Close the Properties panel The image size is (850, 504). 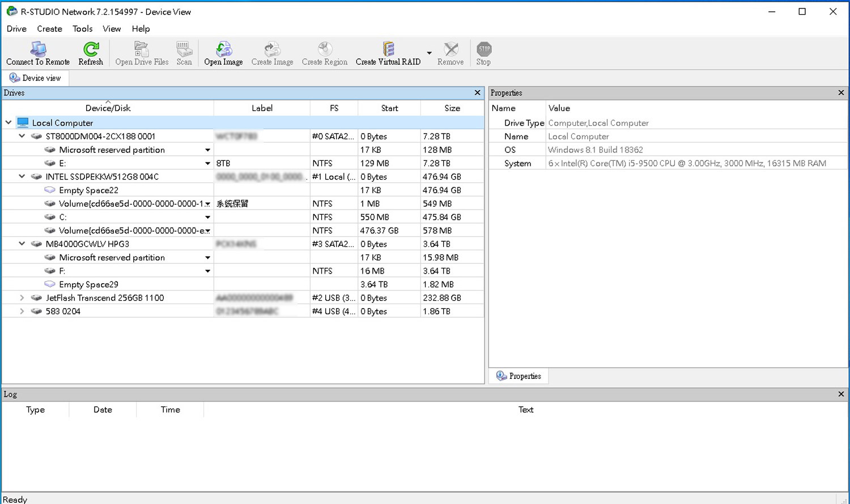click(x=841, y=92)
